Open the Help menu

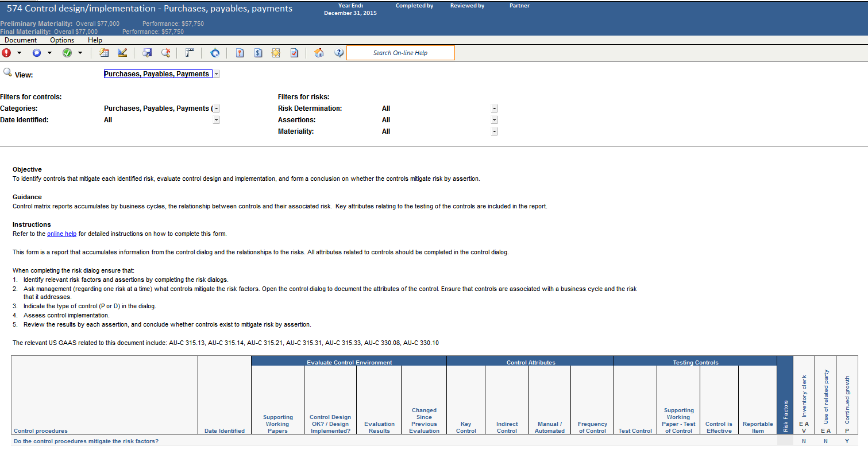click(x=95, y=40)
